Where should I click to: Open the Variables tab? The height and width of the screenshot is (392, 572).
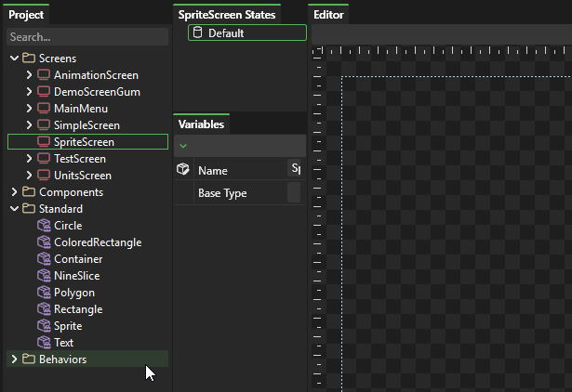[201, 124]
